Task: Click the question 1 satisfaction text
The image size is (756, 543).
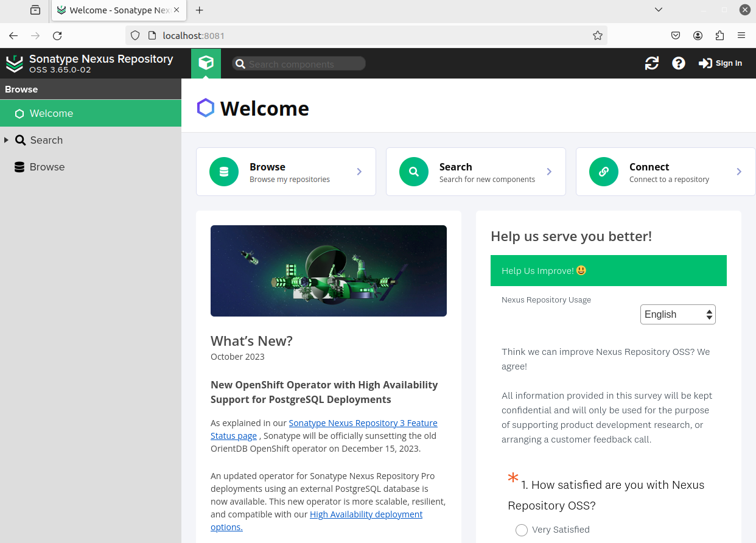Action: click(606, 495)
